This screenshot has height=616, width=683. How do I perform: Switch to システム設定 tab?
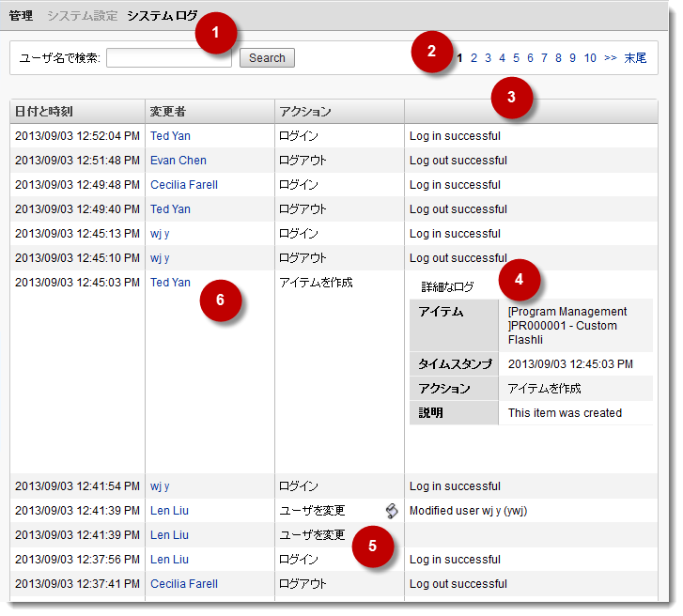pyautogui.click(x=83, y=16)
